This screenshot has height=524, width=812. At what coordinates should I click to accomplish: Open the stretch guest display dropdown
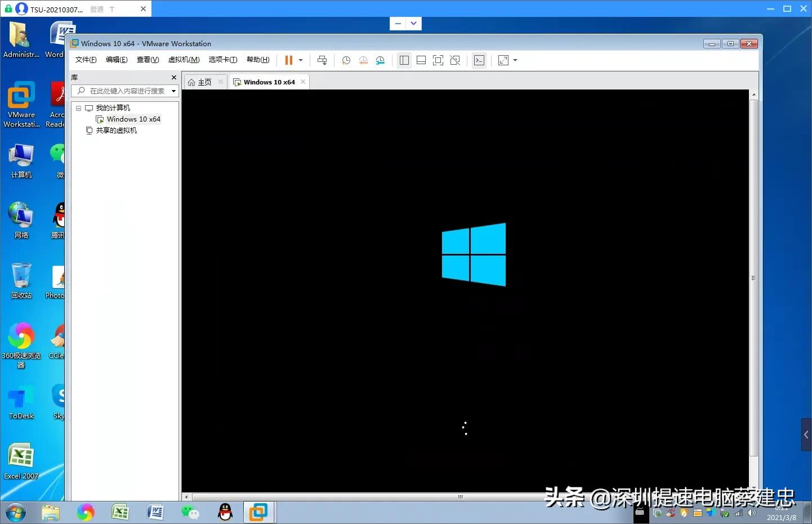tap(515, 60)
